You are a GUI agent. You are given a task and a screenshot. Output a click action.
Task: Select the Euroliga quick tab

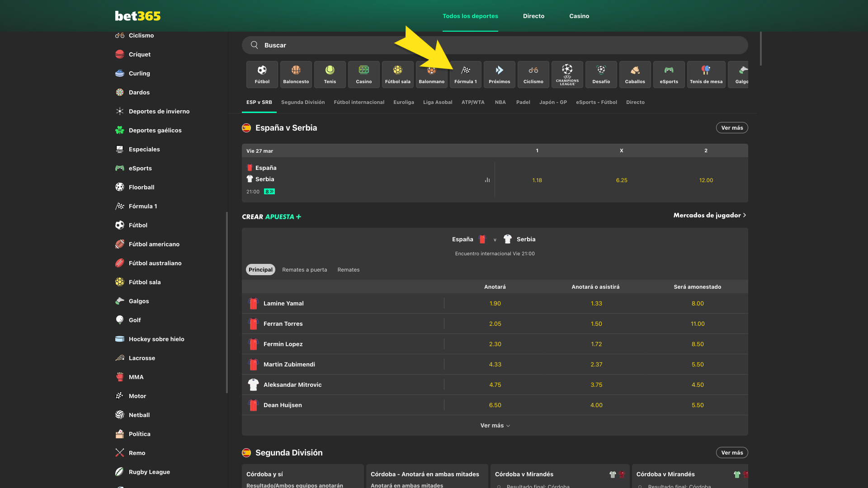(404, 102)
